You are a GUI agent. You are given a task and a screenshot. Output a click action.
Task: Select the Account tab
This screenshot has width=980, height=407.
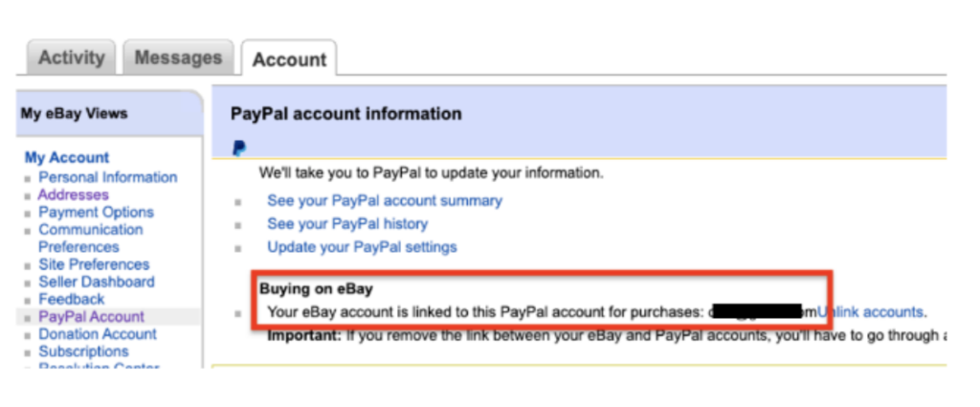[x=289, y=59]
